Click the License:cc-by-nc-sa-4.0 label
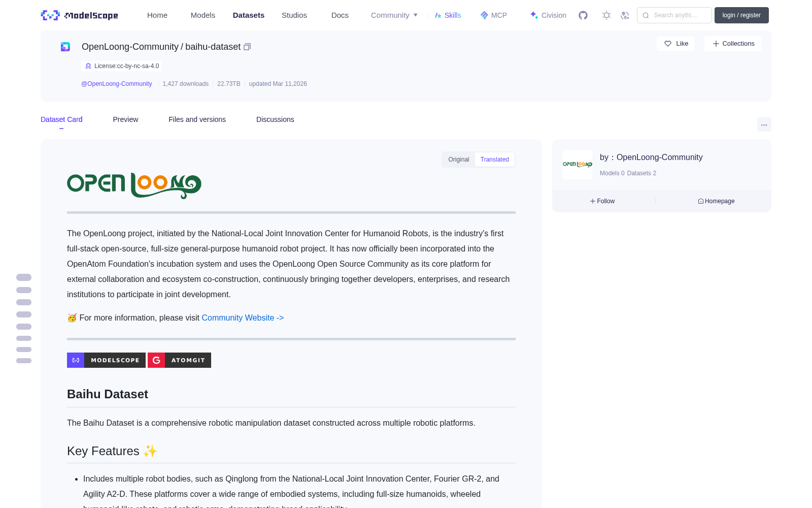Screen dimensions: 812x508 click(x=127, y=66)
